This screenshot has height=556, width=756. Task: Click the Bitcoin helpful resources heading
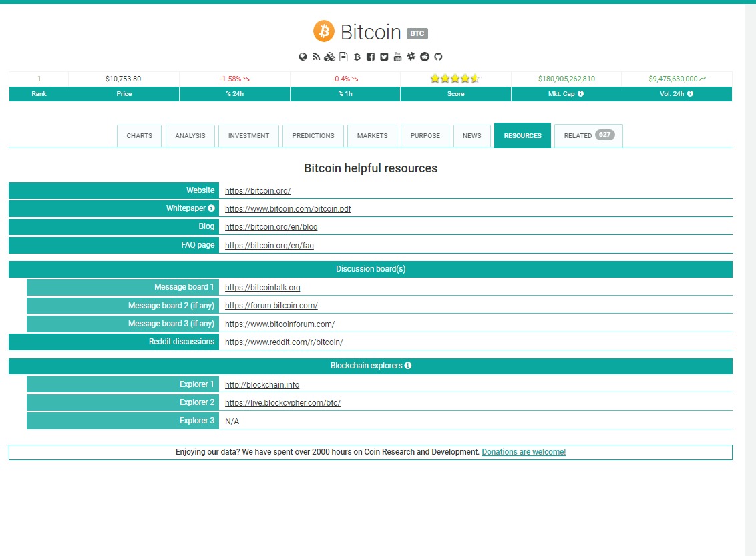coord(370,168)
